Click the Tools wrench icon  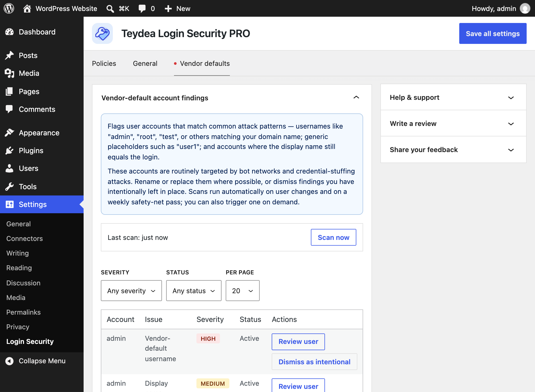[9, 187]
